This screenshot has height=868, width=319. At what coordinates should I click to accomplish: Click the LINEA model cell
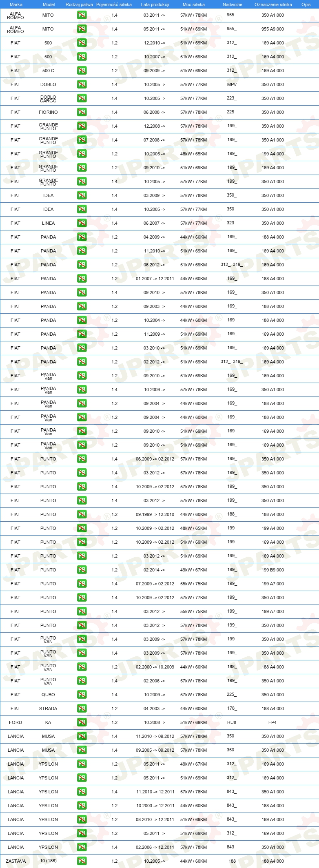48,223
